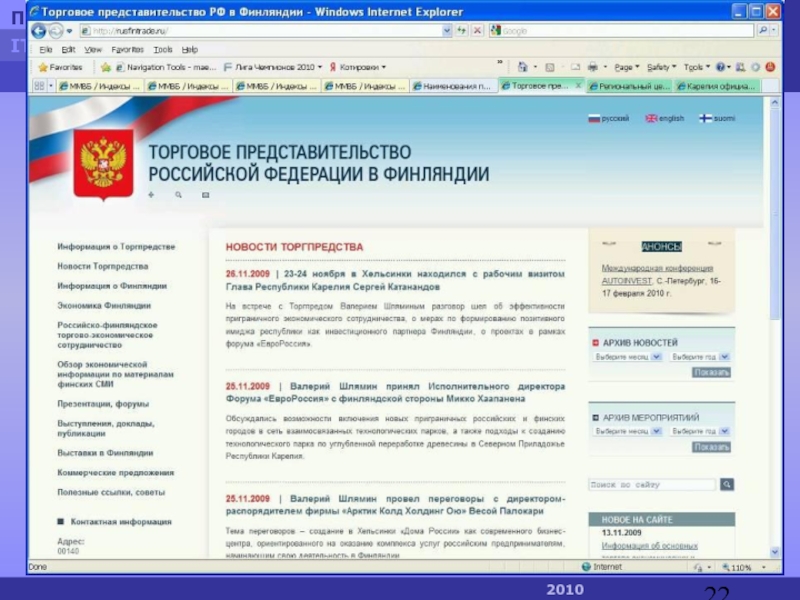Click Показать button in Архив мероприятий

[x=711, y=447]
